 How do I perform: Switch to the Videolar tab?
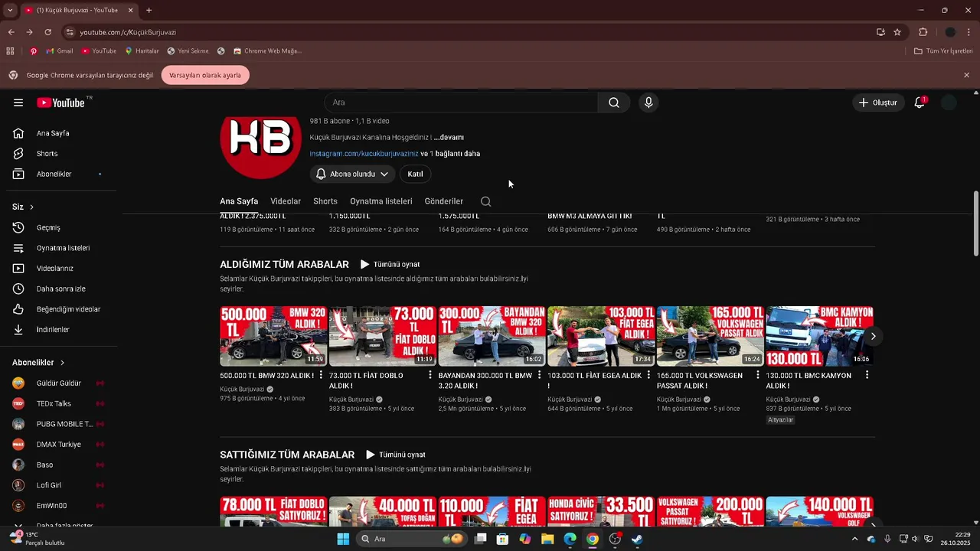pyautogui.click(x=286, y=201)
